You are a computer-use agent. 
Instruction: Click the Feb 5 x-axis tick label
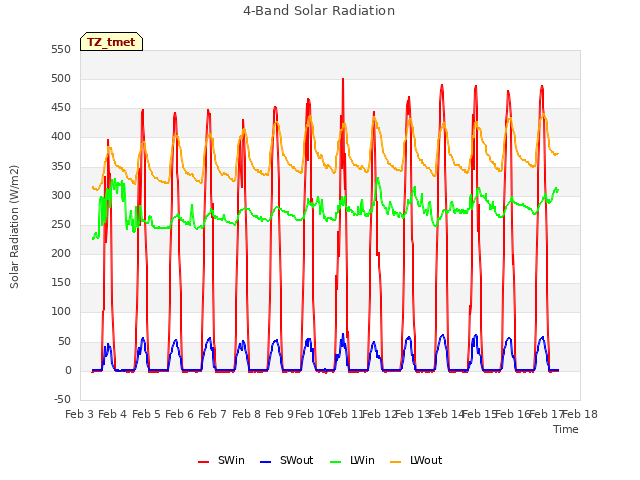pyautogui.click(x=146, y=414)
